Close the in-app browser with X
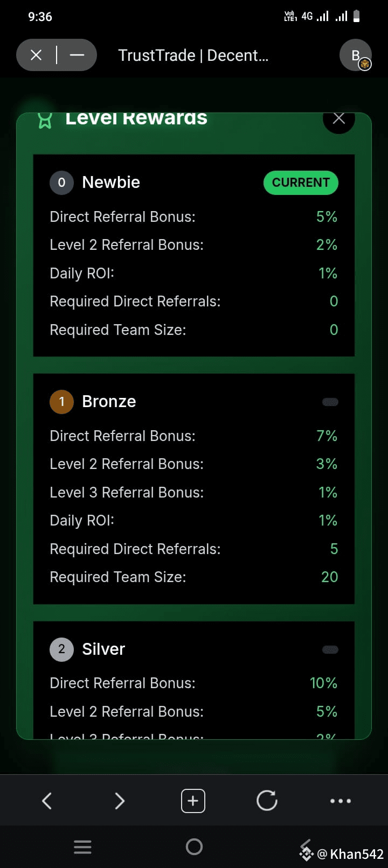 click(x=36, y=55)
